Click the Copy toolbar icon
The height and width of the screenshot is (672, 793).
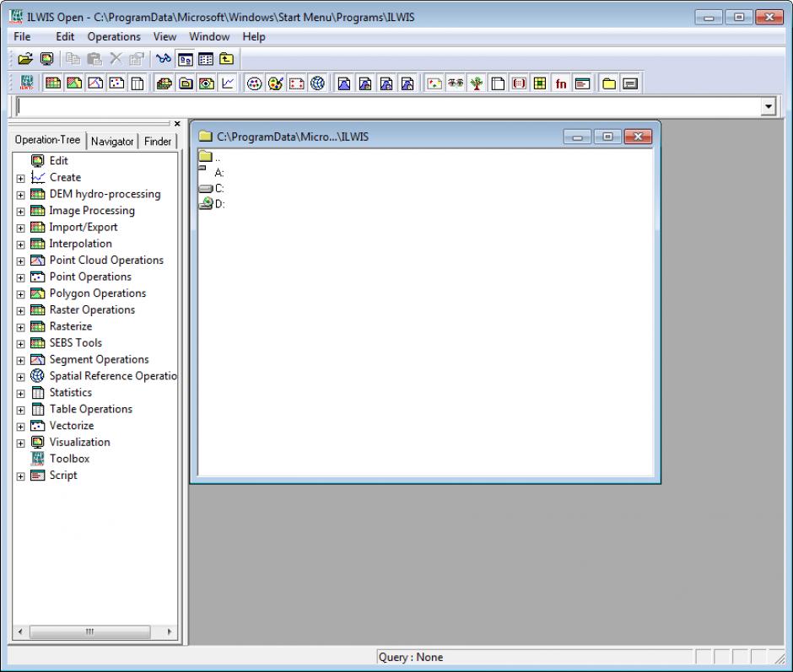(x=73, y=59)
